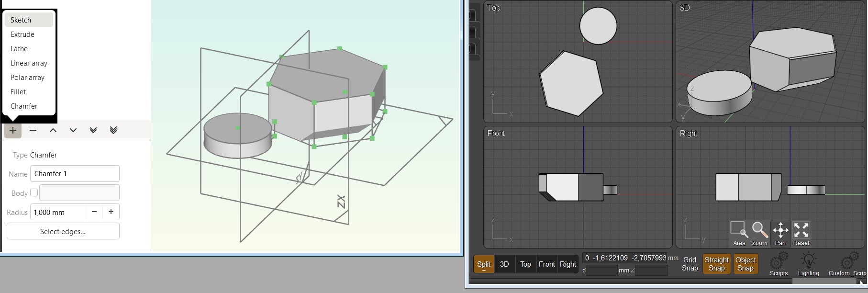The height and width of the screenshot is (293, 868).
Task: Click the Top label in the top-left viewport
Action: click(494, 8)
